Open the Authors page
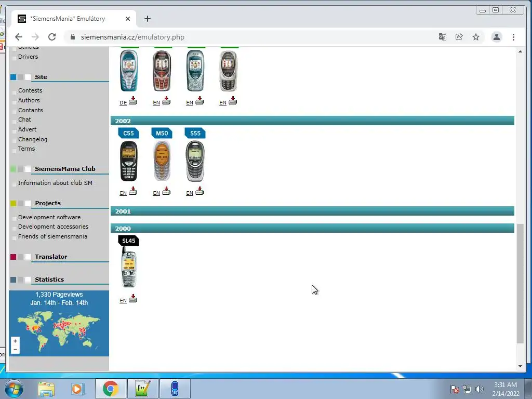Viewport: 532px width, 399px height. (x=29, y=100)
